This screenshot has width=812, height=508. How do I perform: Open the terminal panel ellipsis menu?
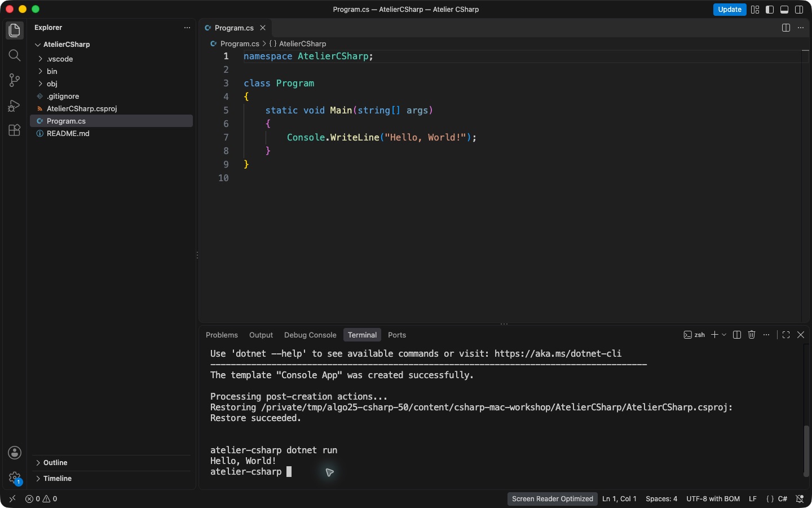[x=766, y=335]
